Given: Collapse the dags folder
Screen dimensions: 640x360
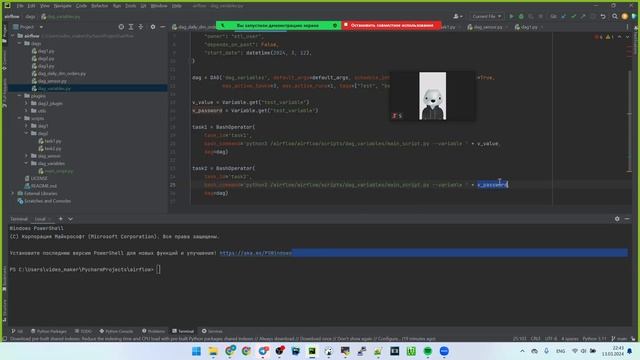Looking at the screenshot, I should tap(19, 43).
